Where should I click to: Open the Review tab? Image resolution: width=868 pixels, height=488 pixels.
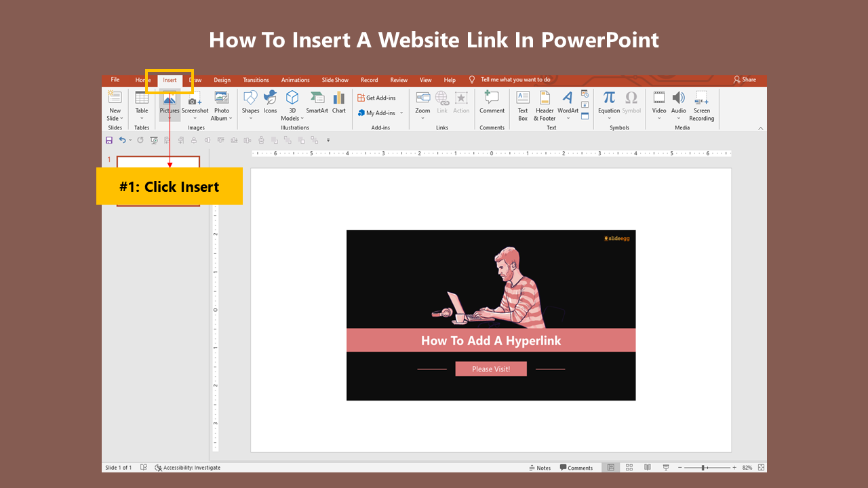coord(399,80)
